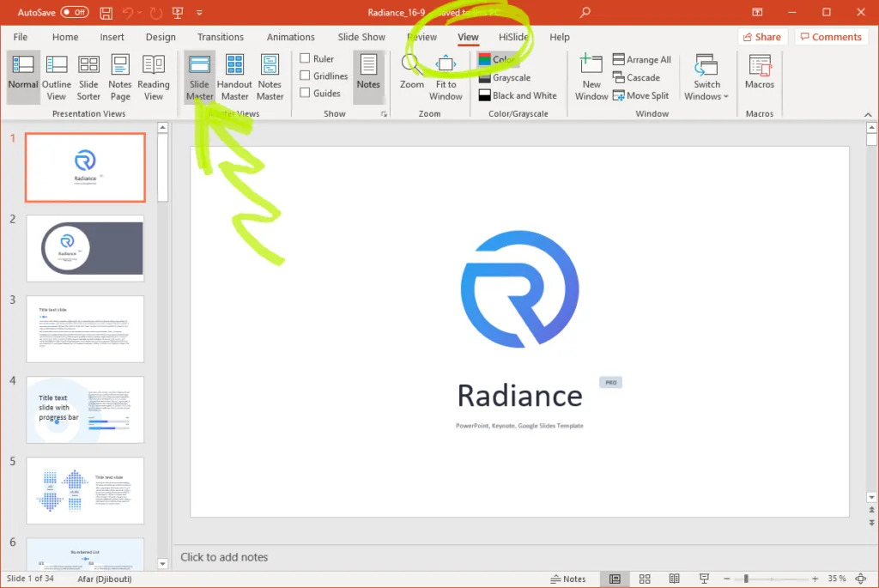
Task: Open the Slide Show tab
Action: click(x=361, y=37)
